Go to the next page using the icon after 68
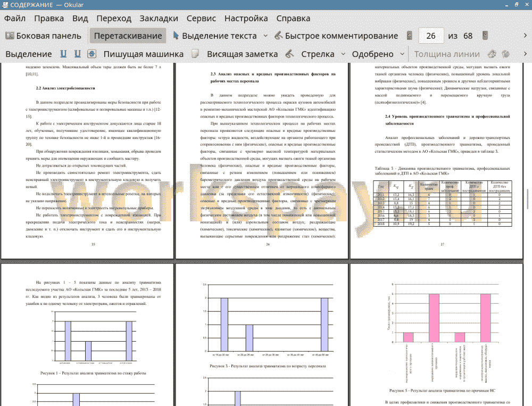Screen dimensions: 532x406 click(x=485, y=36)
